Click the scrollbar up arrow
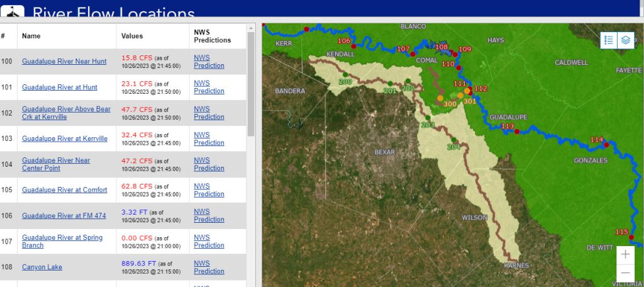The image size is (644, 287). 251,28
